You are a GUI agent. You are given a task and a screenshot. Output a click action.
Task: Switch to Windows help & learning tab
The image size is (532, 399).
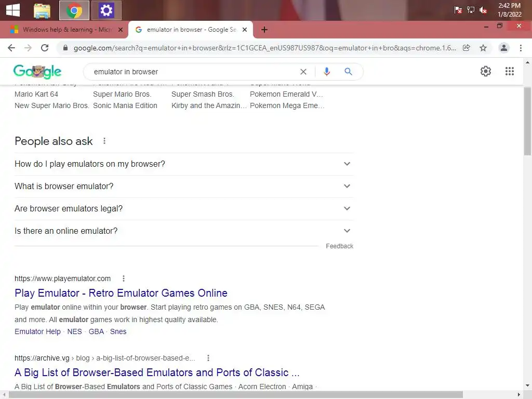[67, 30]
